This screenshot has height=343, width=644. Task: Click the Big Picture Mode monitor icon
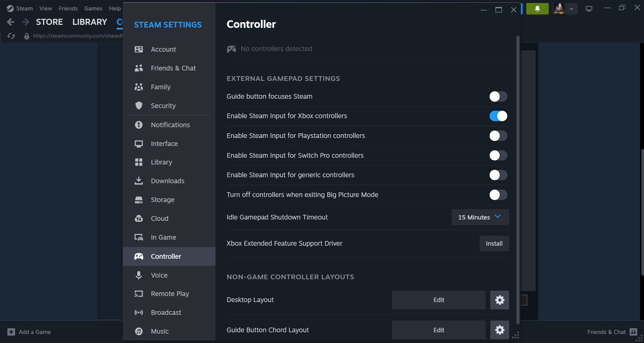pos(589,9)
